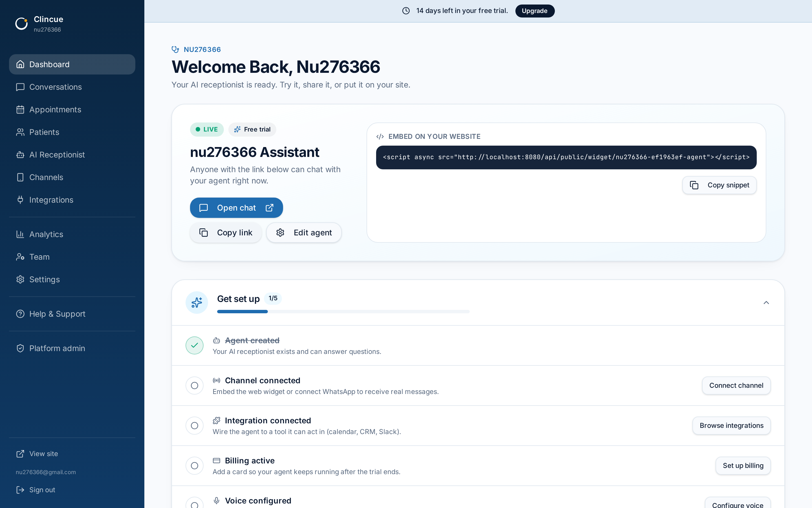This screenshot has height=508, width=812.
Task: Mark the Integration connected step circle
Action: click(195, 425)
